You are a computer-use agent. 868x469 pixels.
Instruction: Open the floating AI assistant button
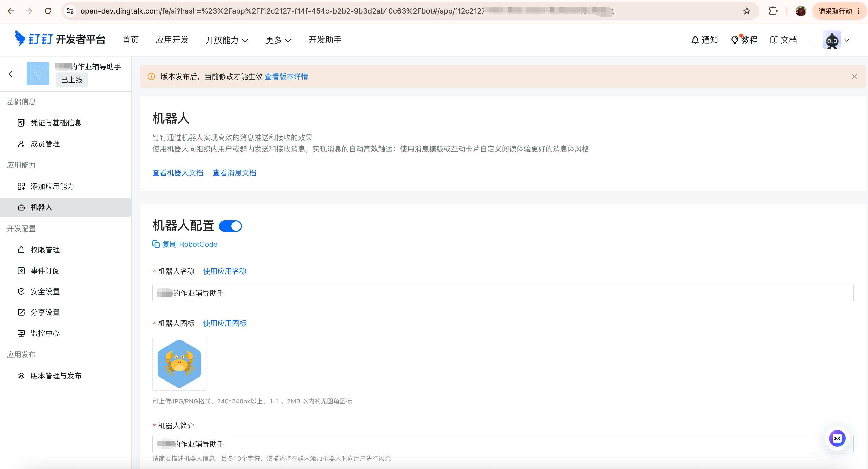pyautogui.click(x=837, y=438)
